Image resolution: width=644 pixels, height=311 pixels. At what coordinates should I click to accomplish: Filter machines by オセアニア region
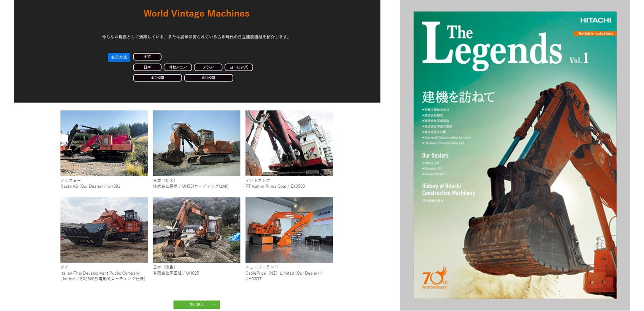[x=178, y=68]
